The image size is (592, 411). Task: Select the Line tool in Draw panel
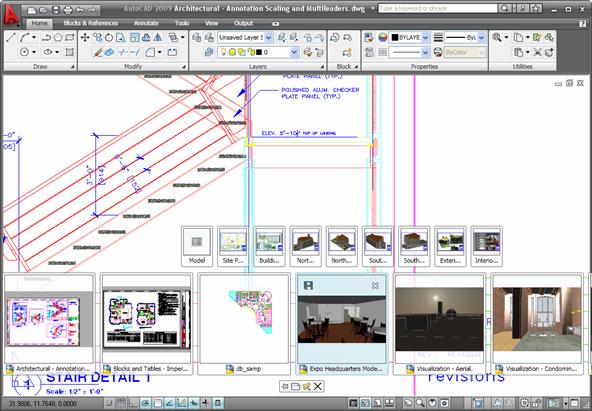pyautogui.click(x=11, y=37)
